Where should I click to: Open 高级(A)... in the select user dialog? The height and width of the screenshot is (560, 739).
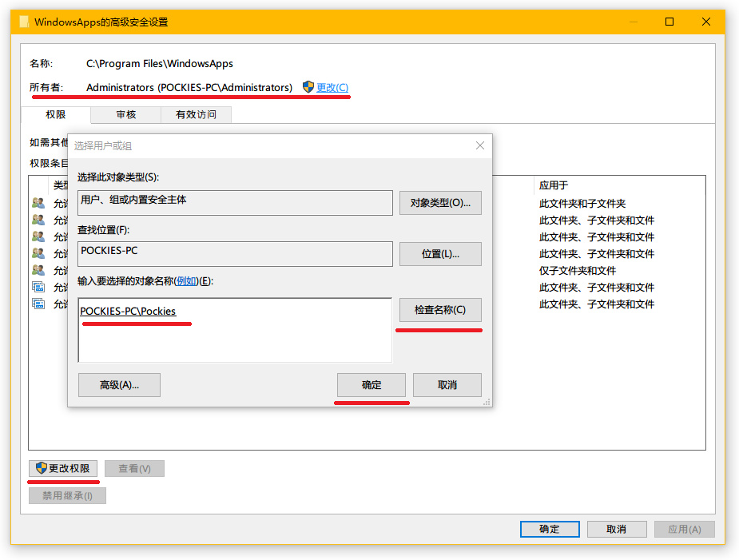point(119,385)
